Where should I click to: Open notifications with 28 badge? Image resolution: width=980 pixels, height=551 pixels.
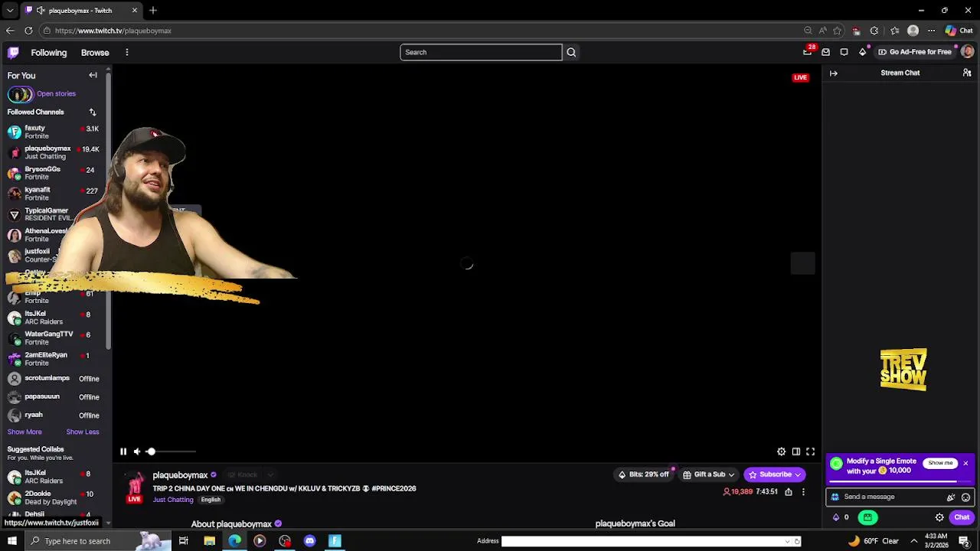(808, 51)
